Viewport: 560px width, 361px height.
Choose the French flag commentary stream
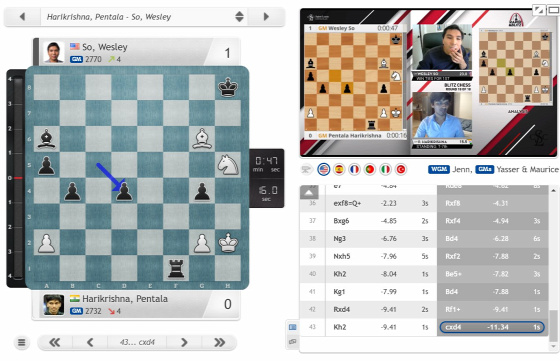click(x=354, y=169)
